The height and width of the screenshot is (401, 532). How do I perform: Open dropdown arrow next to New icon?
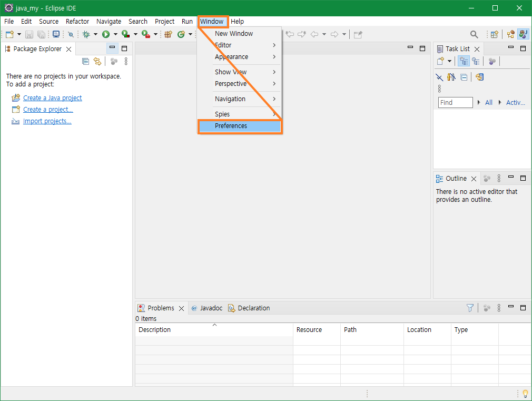click(19, 34)
